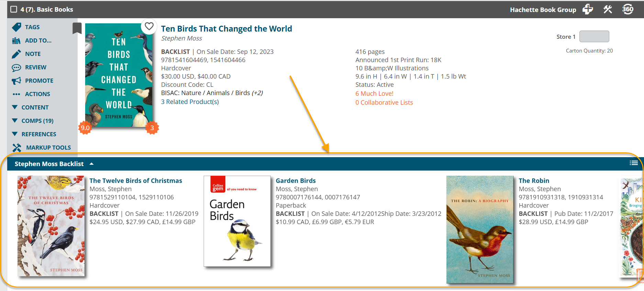The height and width of the screenshot is (291, 644).
Task: Switch backlist to list view icon
Action: coord(634,163)
